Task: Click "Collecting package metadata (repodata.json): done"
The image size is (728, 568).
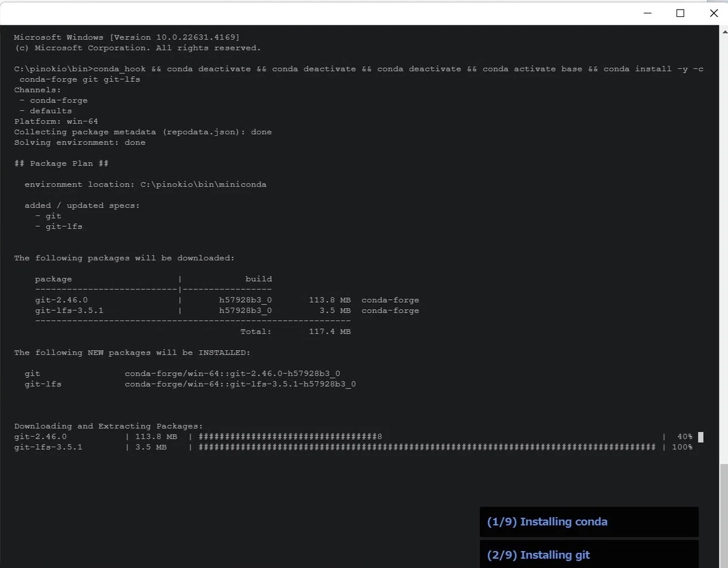Action: pyautogui.click(x=143, y=132)
